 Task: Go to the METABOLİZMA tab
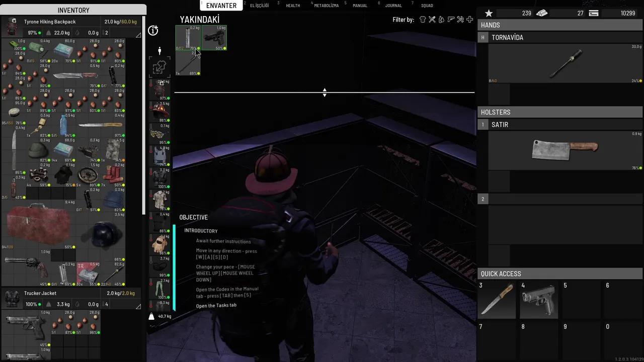pos(327,6)
